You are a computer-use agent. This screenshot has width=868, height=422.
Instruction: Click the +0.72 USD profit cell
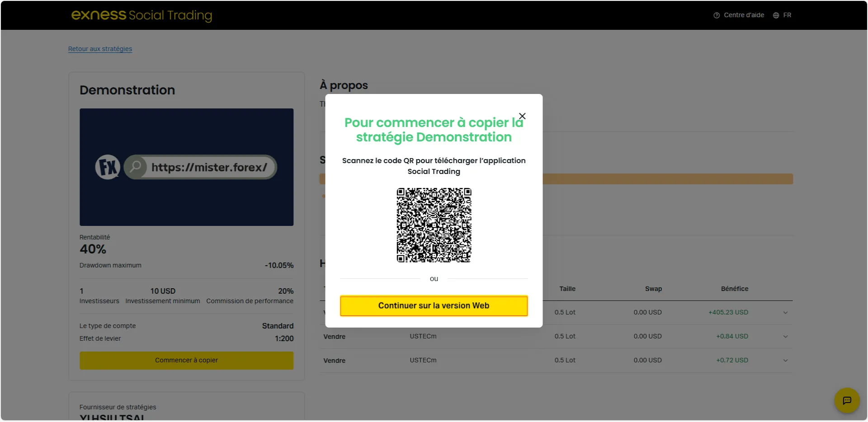click(732, 361)
